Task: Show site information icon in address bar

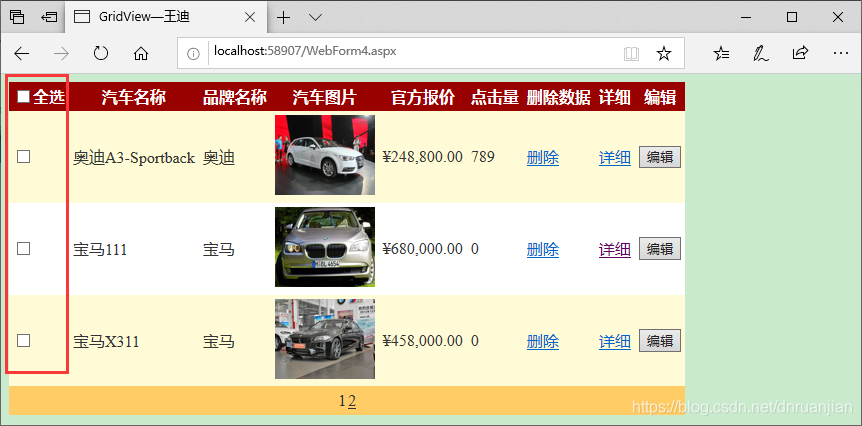Action: pos(192,53)
